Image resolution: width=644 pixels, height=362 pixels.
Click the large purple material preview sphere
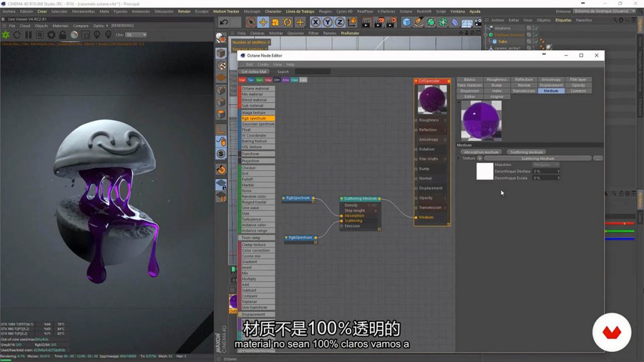(x=481, y=121)
